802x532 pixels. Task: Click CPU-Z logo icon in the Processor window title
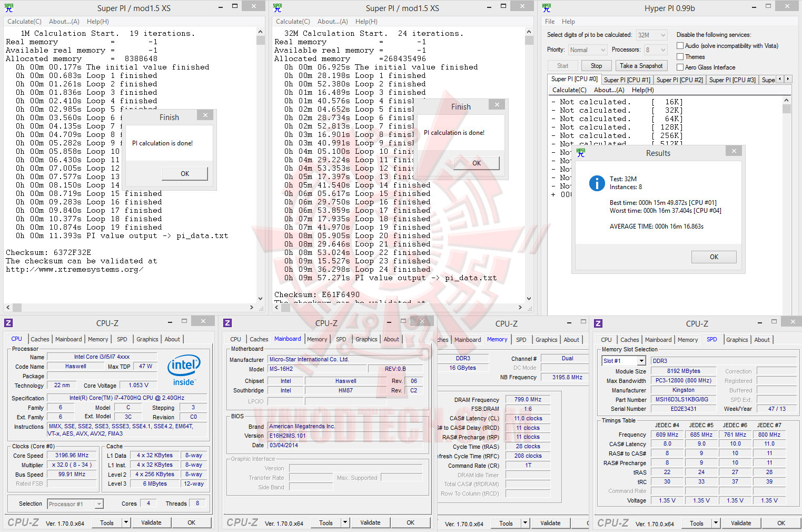pos(8,323)
